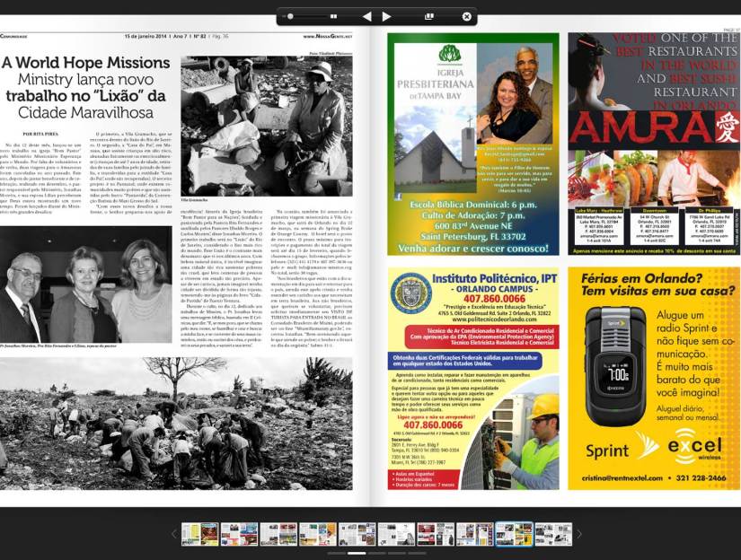
Task: Open the publication library book icon
Action: pos(429,16)
